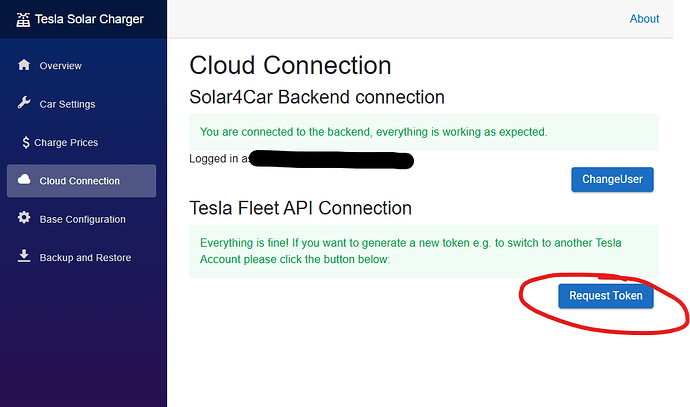The width and height of the screenshot is (690, 407).
Task: Click the Cloud Connection cloud icon
Action: pyautogui.click(x=24, y=180)
